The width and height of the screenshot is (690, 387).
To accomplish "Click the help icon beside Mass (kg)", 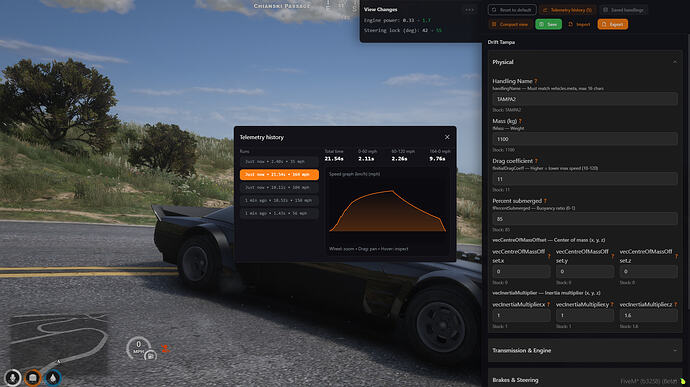I will (520, 121).
